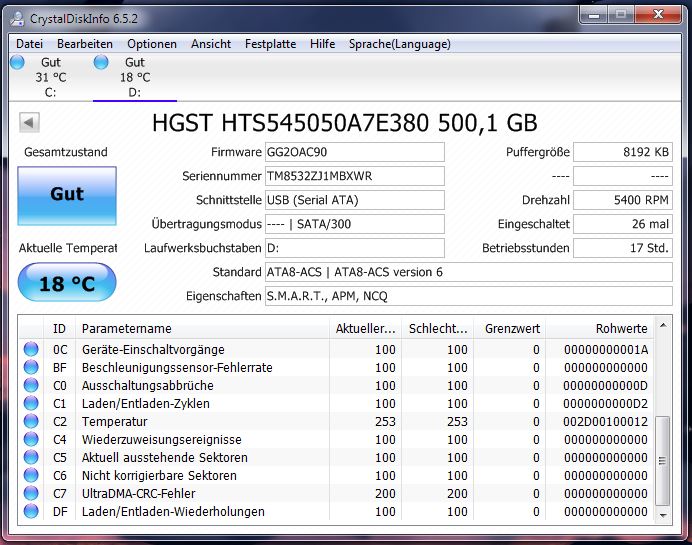Click the Drehzahl value 5400 RPM
The width and height of the screenshot is (692, 545).
click(x=623, y=200)
